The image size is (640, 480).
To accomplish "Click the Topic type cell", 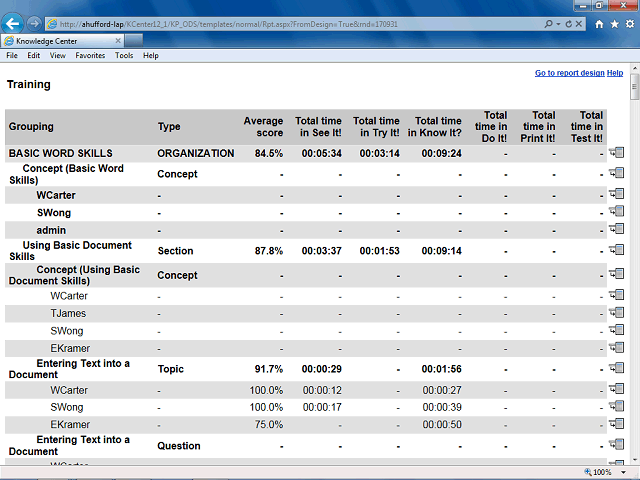I will click(171, 369).
